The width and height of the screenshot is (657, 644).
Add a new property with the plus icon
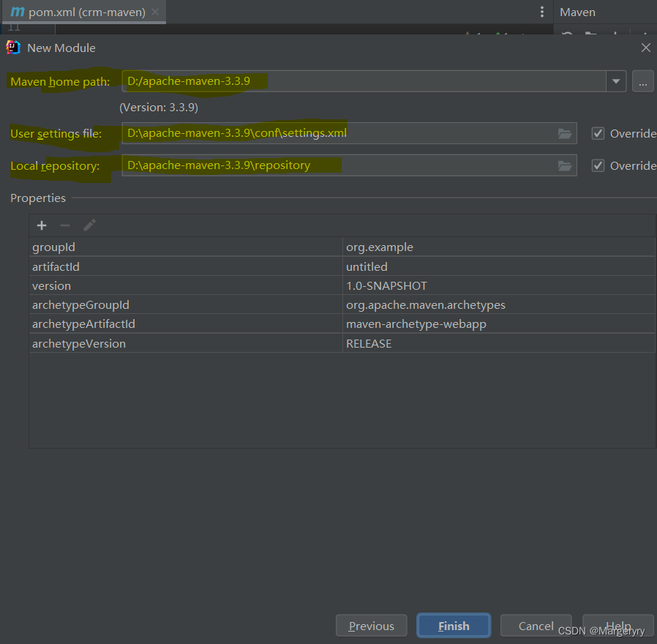(x=42, y=225)
